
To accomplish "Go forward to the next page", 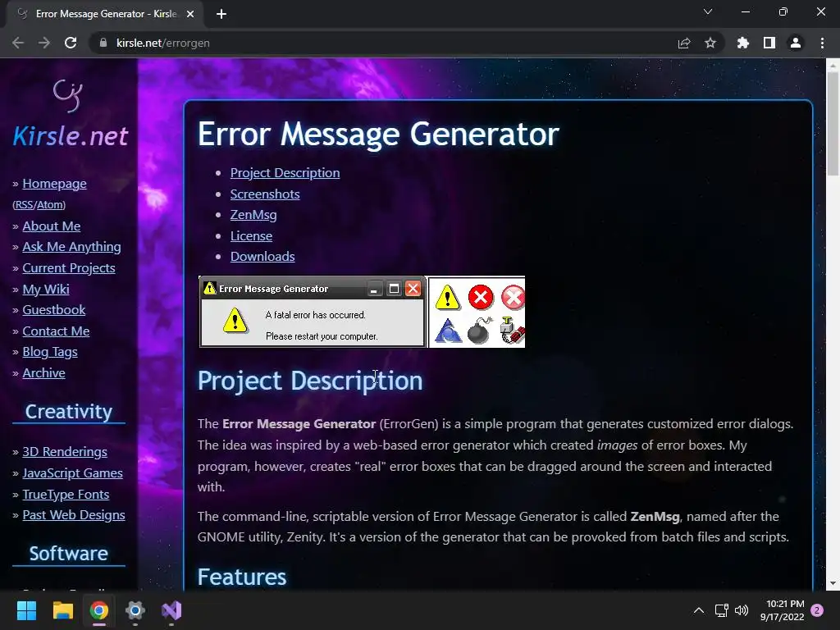I will 44,43.
